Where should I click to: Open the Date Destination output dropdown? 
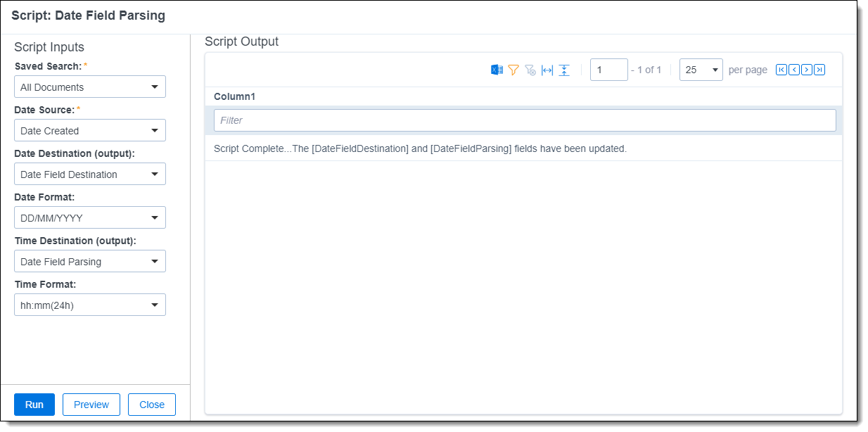coord(90,174)
